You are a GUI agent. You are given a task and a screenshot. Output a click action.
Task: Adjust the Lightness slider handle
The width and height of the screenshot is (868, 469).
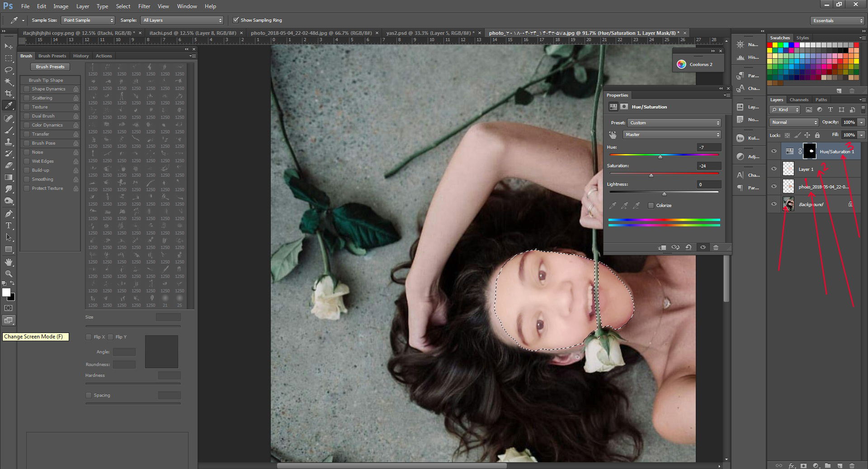664,194
